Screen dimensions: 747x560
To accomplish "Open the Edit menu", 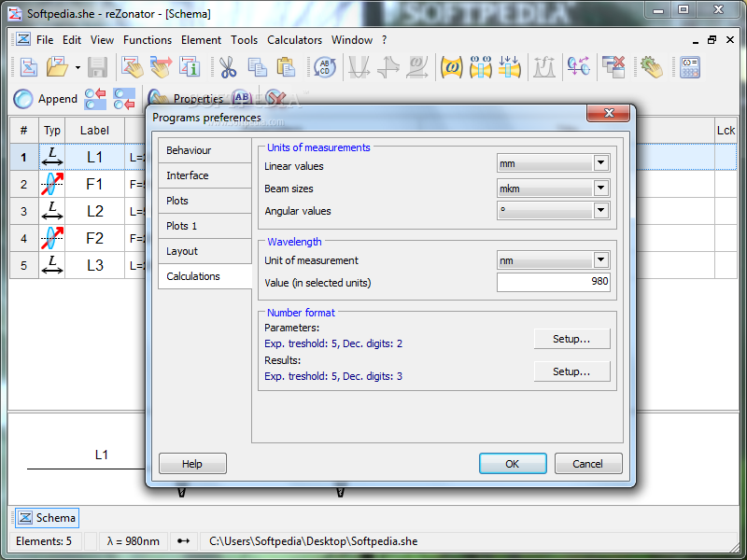I will point(72,40).
